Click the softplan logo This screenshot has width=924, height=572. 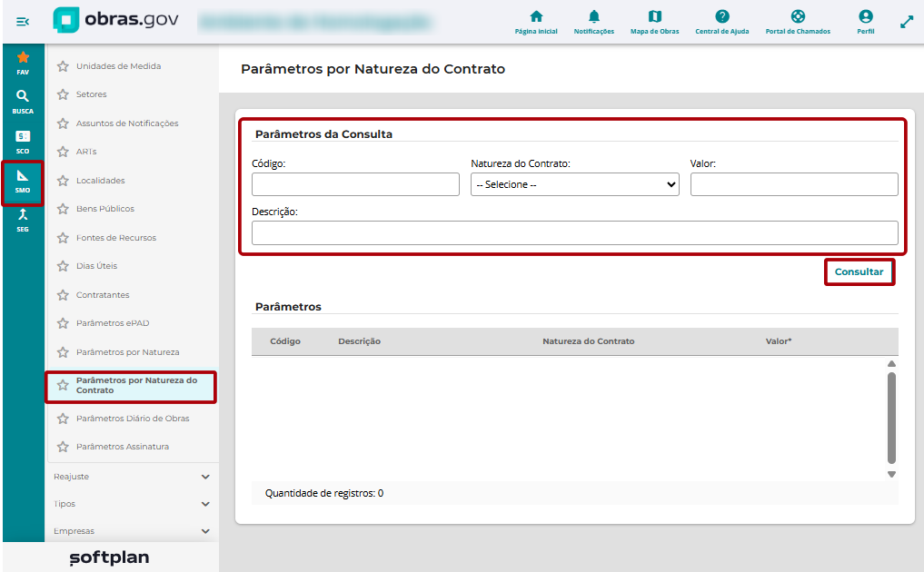[x=110, y=557]
